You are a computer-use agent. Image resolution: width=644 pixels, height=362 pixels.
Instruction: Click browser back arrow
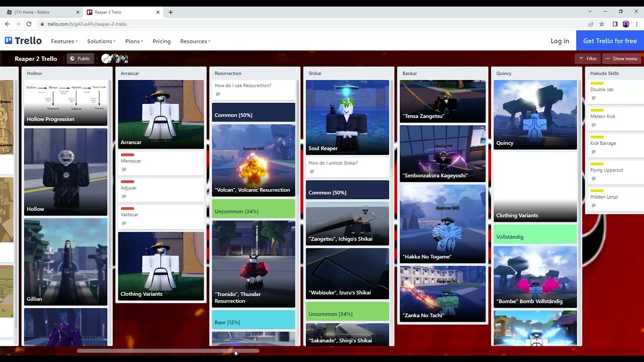click(x=7, y=24)
